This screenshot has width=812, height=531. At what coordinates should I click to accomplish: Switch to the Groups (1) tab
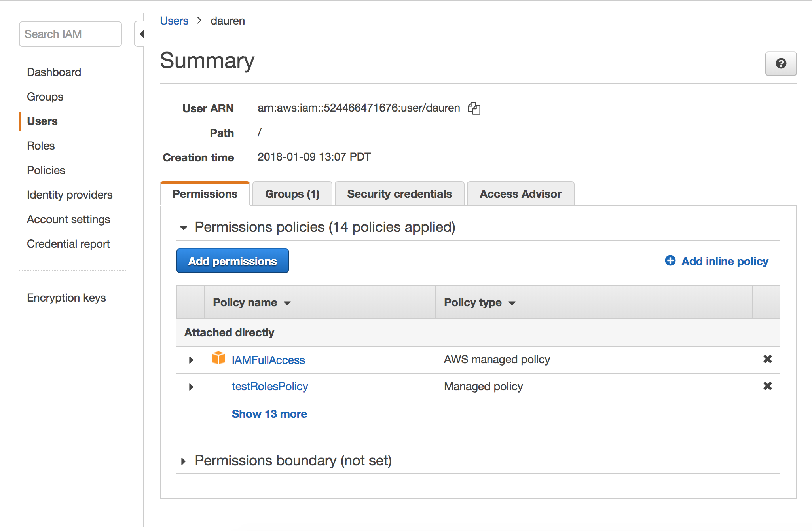click(292, 193)
